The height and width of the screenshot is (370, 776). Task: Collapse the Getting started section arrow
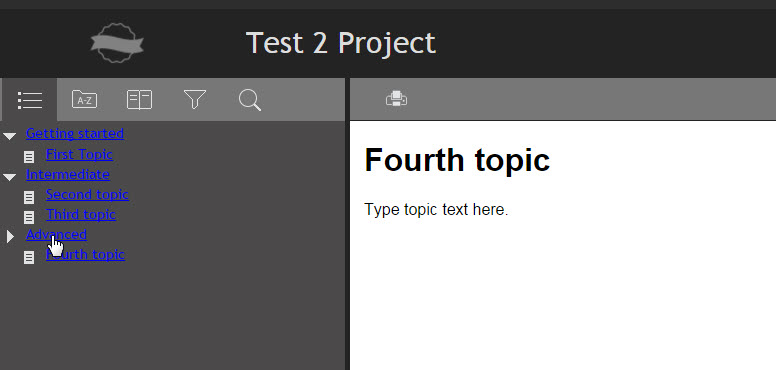tap(9, 136)
